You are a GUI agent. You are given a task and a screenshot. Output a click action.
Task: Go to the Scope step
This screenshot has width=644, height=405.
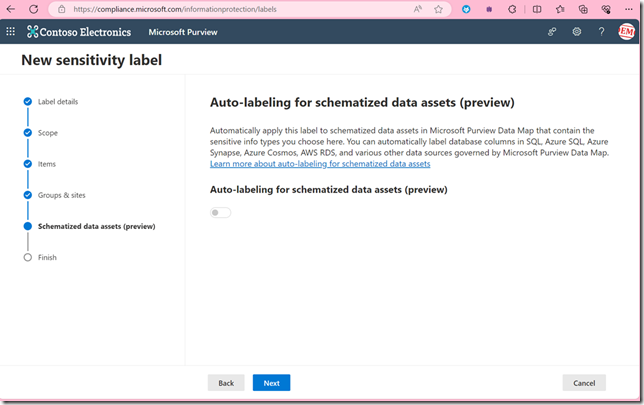(x=48, y=133)
